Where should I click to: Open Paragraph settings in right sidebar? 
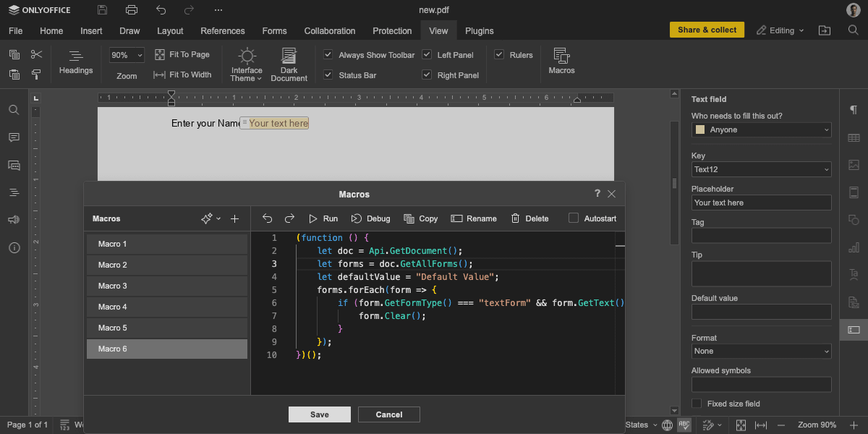point(854,110)
